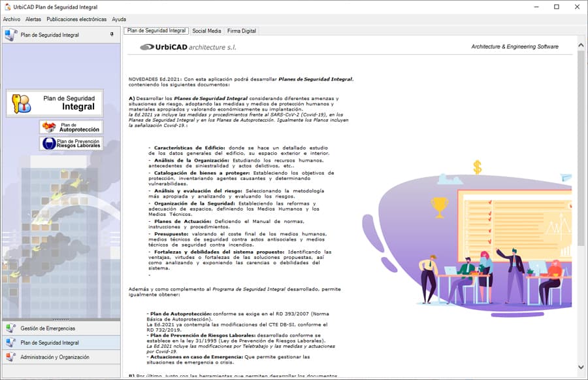Click 'Organización de la Seguridad:' heading
This screenshot has width=588, height=380.
pyautogui.click(x=195, y=203)
